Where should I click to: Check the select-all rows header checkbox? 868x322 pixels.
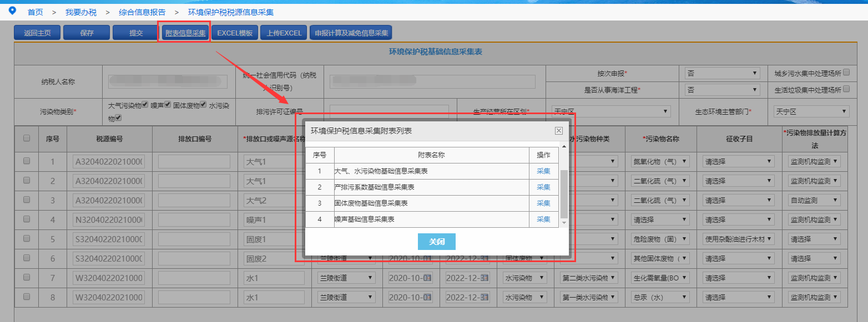27,139
